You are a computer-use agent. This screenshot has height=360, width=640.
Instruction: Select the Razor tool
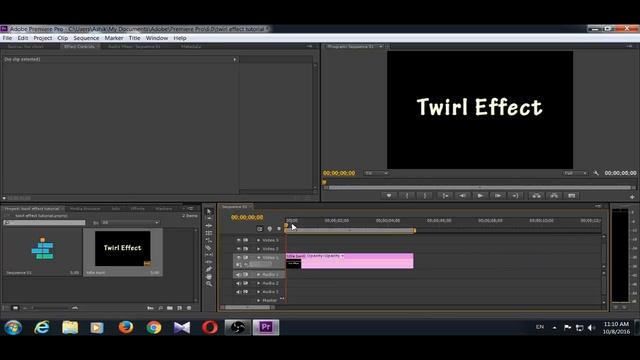coord(209,248)
